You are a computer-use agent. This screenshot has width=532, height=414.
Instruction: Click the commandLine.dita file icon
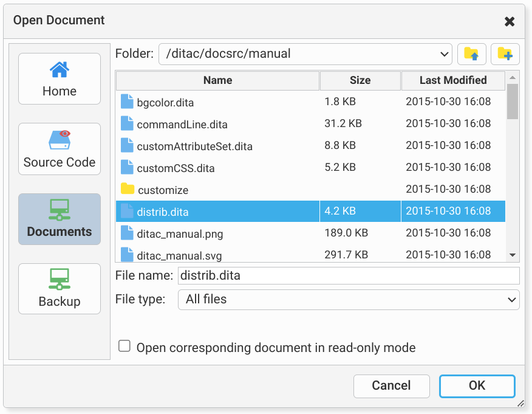[127, 123]
